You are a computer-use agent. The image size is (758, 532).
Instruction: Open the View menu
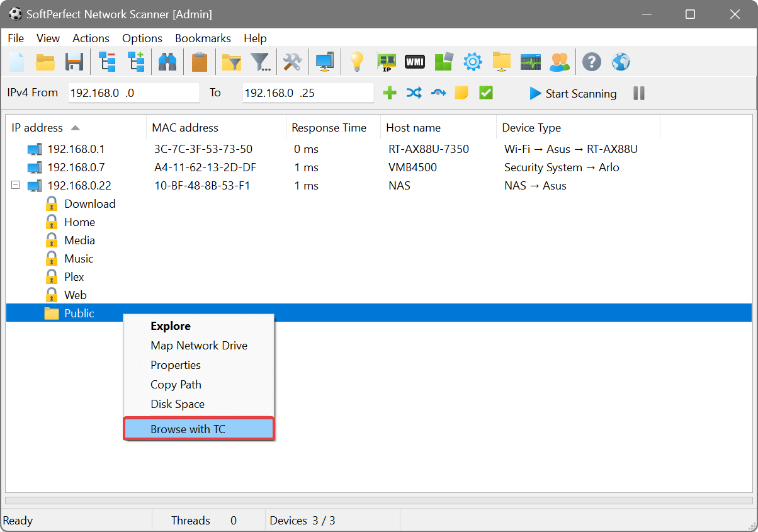(48, 38)
